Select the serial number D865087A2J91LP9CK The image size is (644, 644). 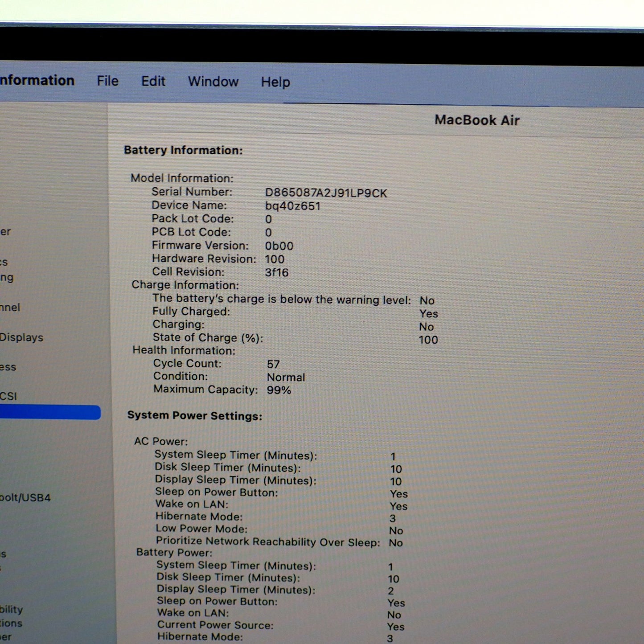click(326, 193)
